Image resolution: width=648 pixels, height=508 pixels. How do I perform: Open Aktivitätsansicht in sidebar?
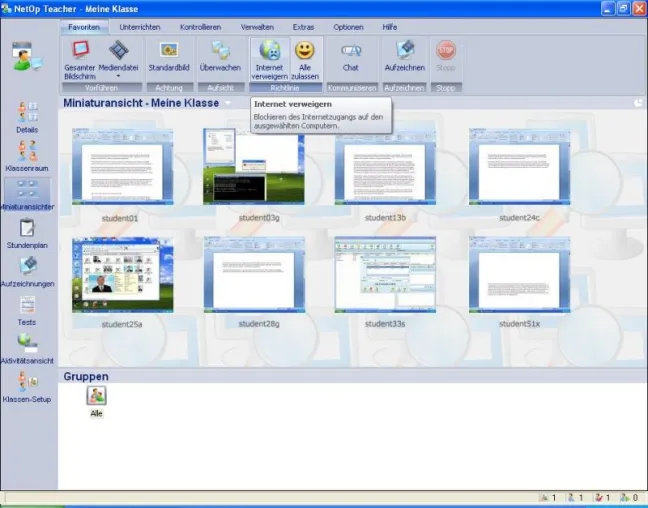tap(27, 348)
